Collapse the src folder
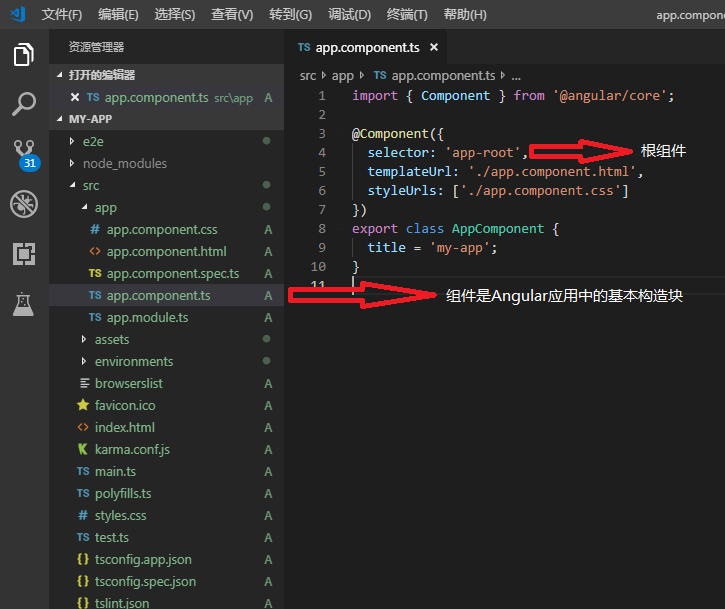Viewport: 725px width, 609px height. pyautogui.click(x=166, y=185)
